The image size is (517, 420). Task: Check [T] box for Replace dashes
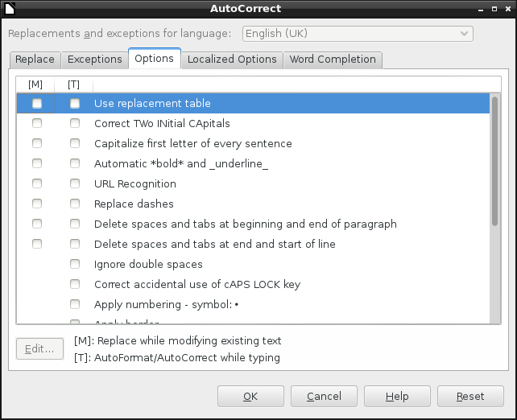[x=75, y=204]
